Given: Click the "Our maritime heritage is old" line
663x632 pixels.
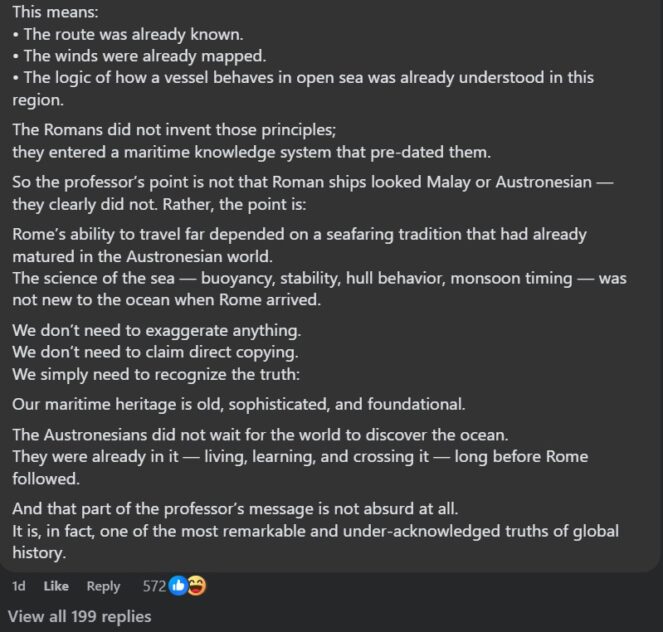Looking at the screenshot, I should point(238,404).
